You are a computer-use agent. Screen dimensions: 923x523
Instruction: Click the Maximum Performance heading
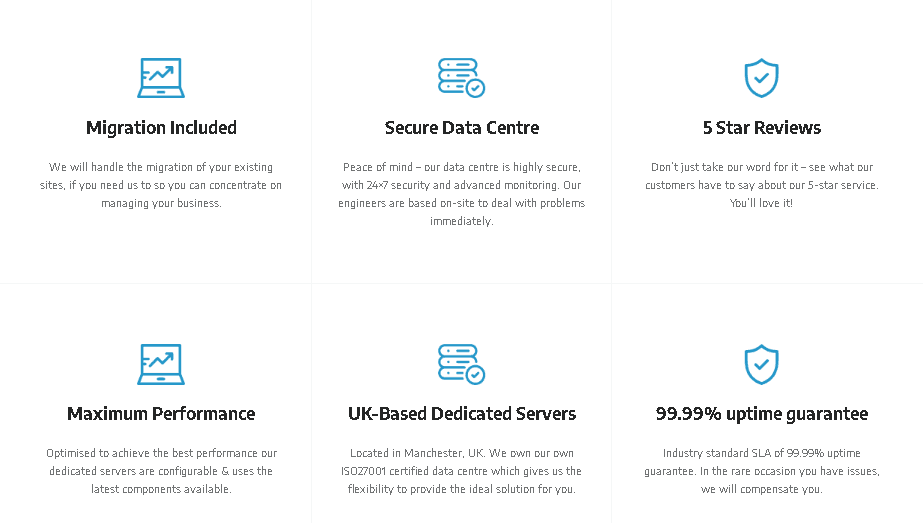click(x=161, y=413)
